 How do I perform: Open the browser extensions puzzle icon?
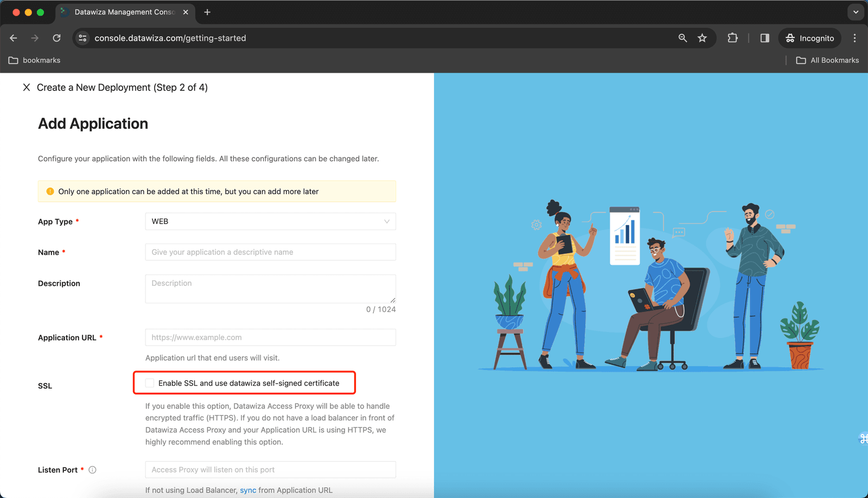pos(732,38)
